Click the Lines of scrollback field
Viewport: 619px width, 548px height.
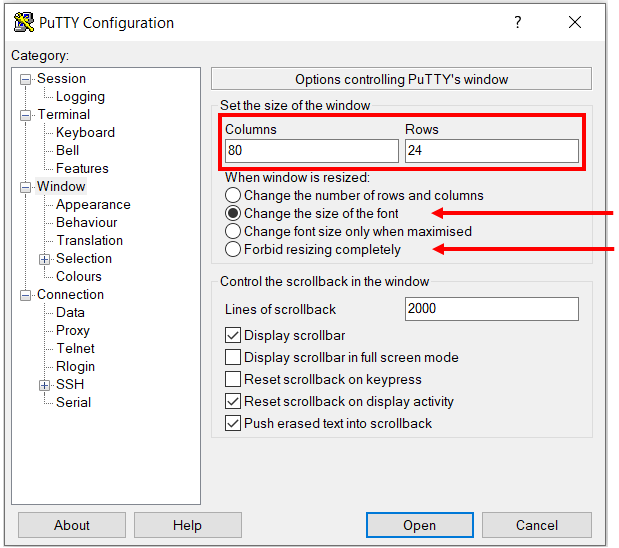(491, 309)
